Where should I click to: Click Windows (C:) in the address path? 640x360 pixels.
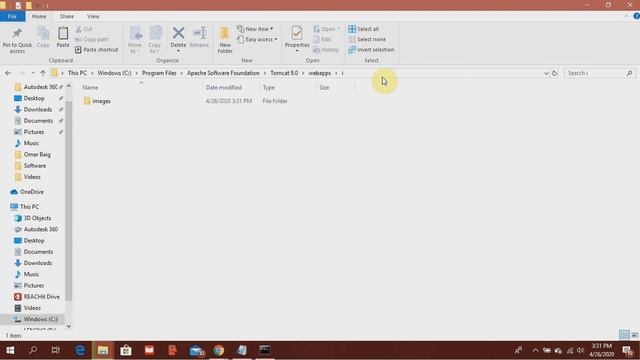[x=114, y=73]
